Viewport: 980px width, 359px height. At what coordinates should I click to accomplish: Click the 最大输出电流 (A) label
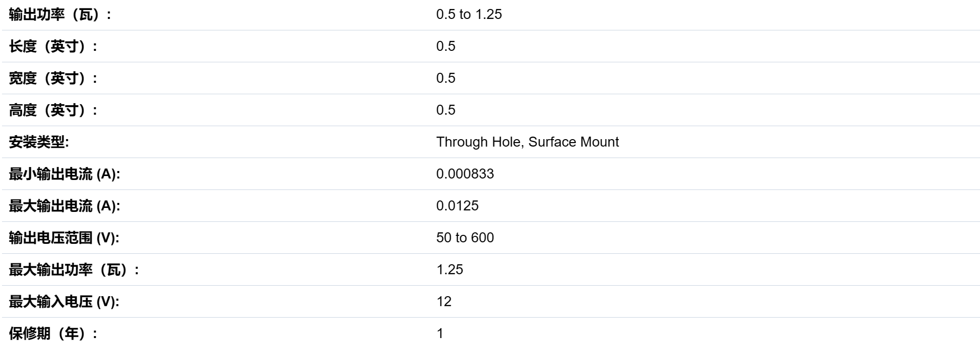click(x=65, y=206)
